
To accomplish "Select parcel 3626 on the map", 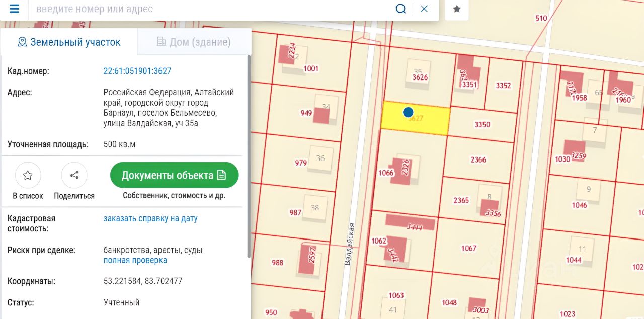I will coord(420,77).
